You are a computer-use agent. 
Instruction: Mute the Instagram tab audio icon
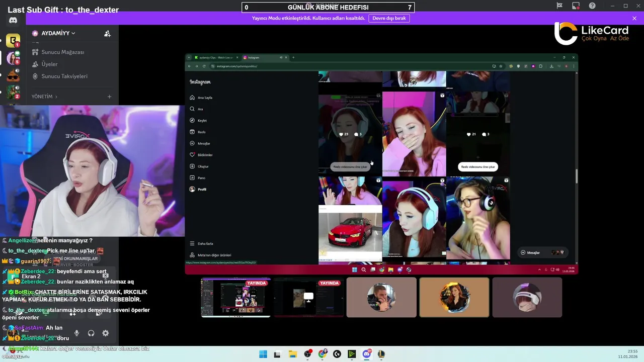[281, 57]
